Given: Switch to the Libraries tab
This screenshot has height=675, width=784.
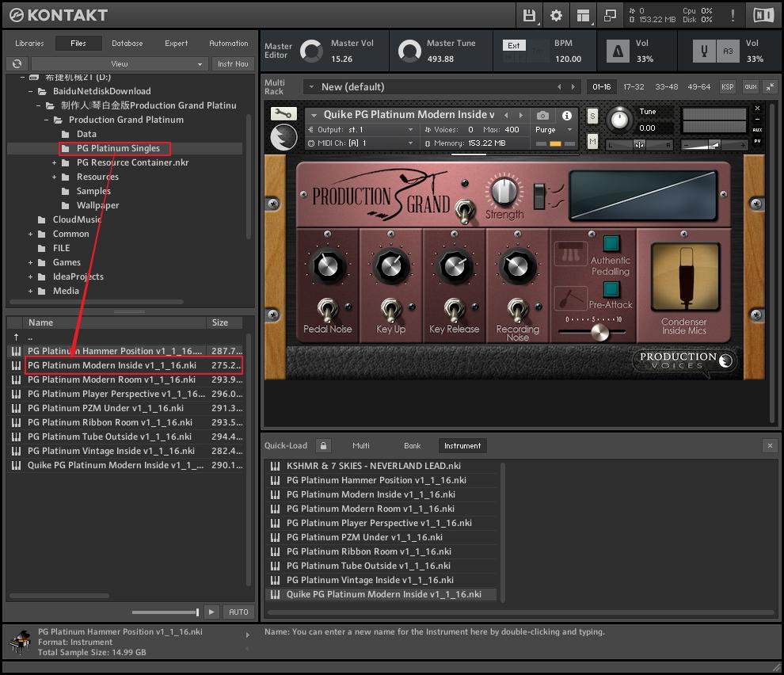Looking at the screenshot, I should tap(29, 44).
